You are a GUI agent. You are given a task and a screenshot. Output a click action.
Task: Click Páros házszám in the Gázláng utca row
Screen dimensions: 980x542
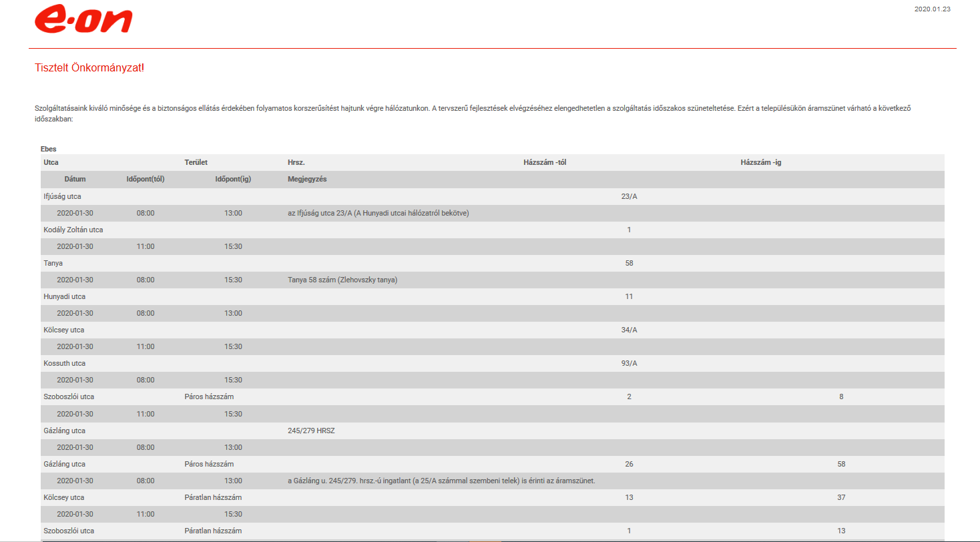[x=209, y=464]
